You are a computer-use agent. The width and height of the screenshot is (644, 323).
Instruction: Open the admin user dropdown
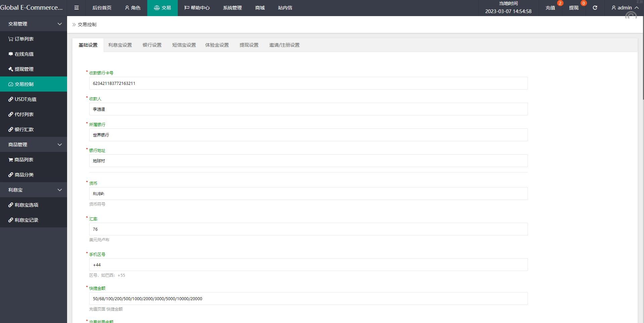625,8
